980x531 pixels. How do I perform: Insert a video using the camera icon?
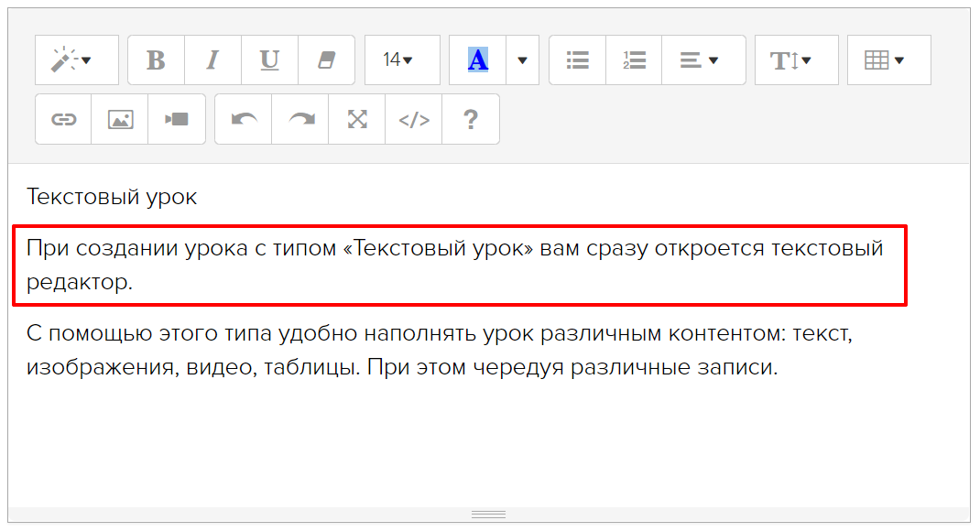(x=177, y=119)
